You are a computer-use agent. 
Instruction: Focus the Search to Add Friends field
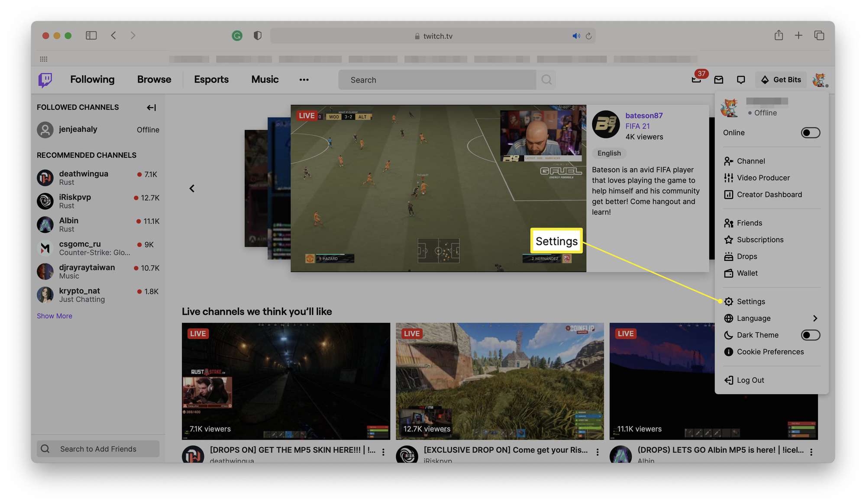[x=98, y=449]
